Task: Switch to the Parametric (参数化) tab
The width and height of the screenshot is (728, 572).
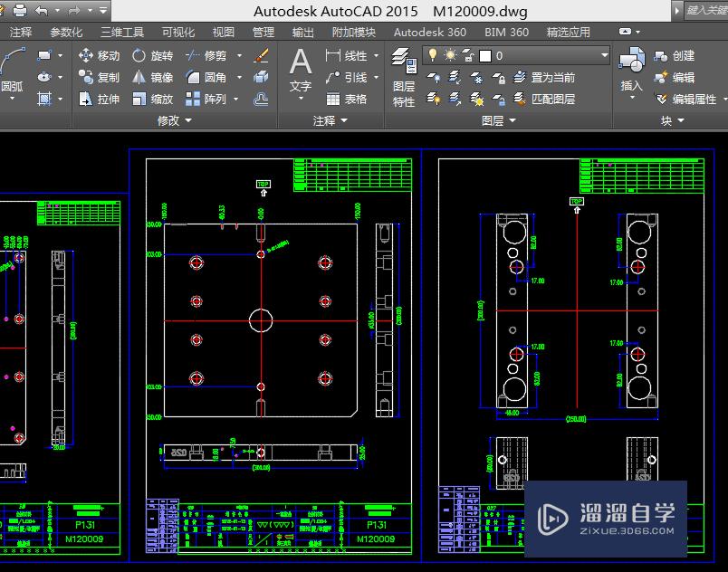Action: [66, 32]
